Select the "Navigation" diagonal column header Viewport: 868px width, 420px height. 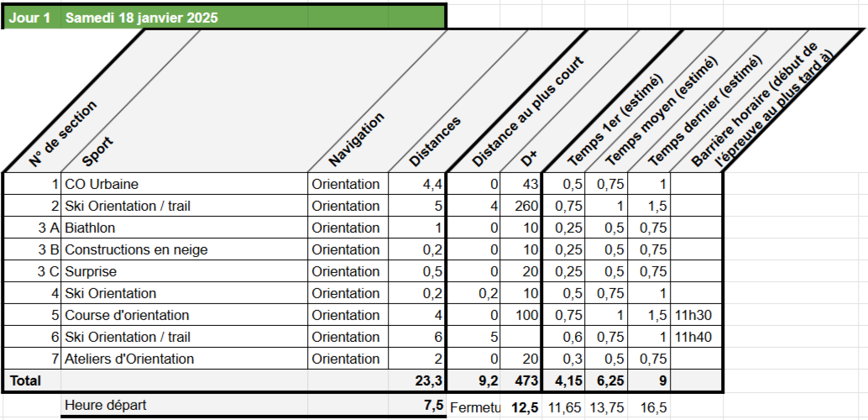[356, 139]
